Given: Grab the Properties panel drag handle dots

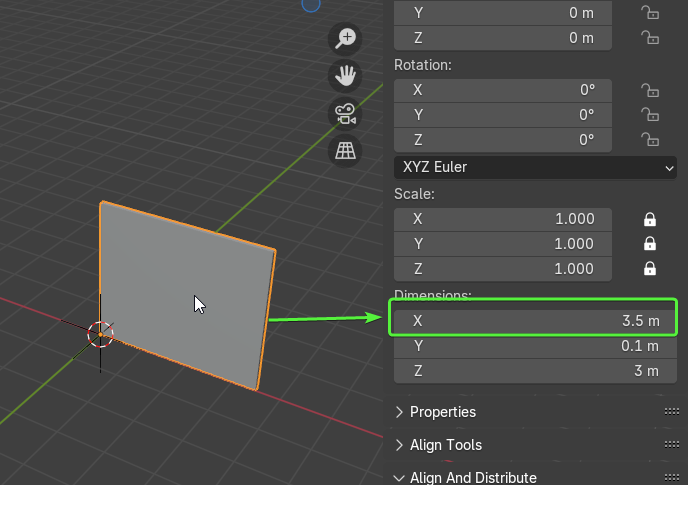Looking at the screenshot, I should coord(672,411).
